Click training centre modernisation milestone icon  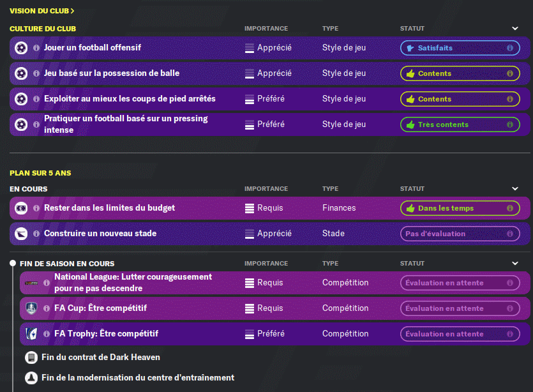pos(31,377)
